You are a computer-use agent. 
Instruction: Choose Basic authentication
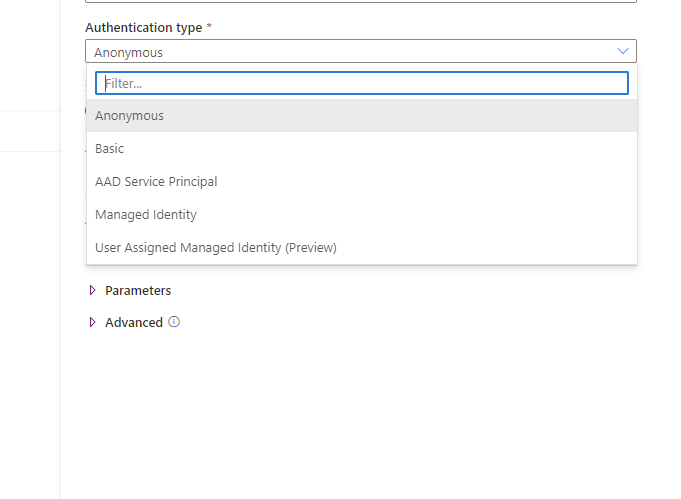click(x=362, y=149)
